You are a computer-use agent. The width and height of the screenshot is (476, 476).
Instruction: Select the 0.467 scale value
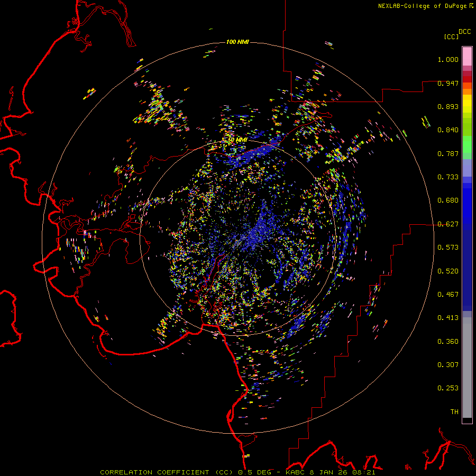448,295
